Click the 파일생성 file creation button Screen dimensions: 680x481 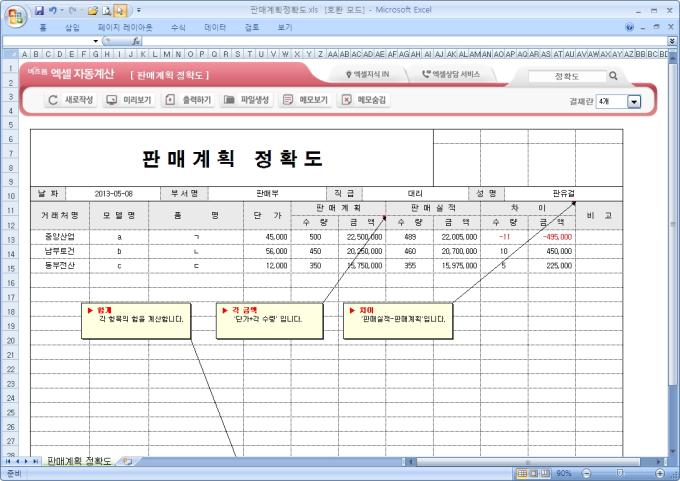pyautogui.click(x=246, y=100)
